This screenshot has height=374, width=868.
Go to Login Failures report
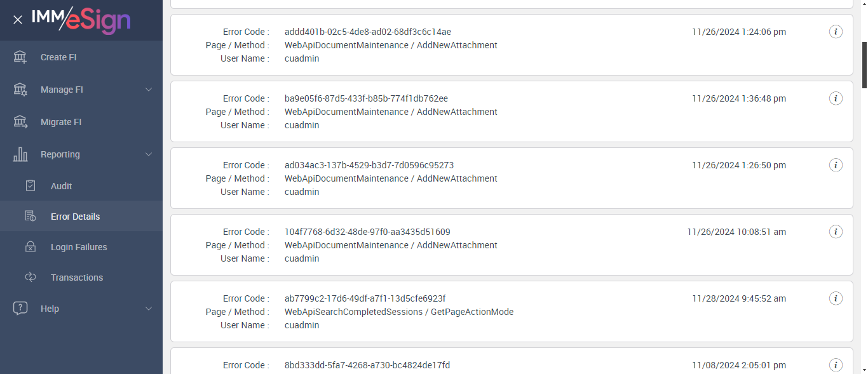click(79, 247)
